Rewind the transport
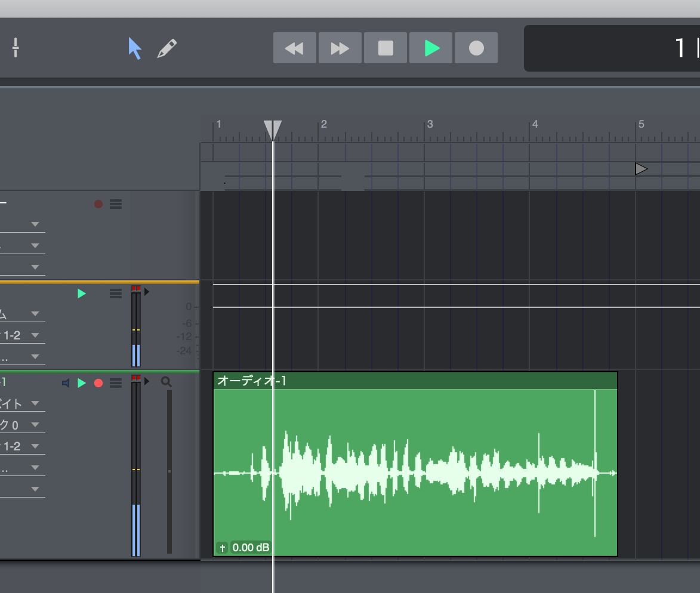This screenshot has width=700, height=593. point(295,48)
